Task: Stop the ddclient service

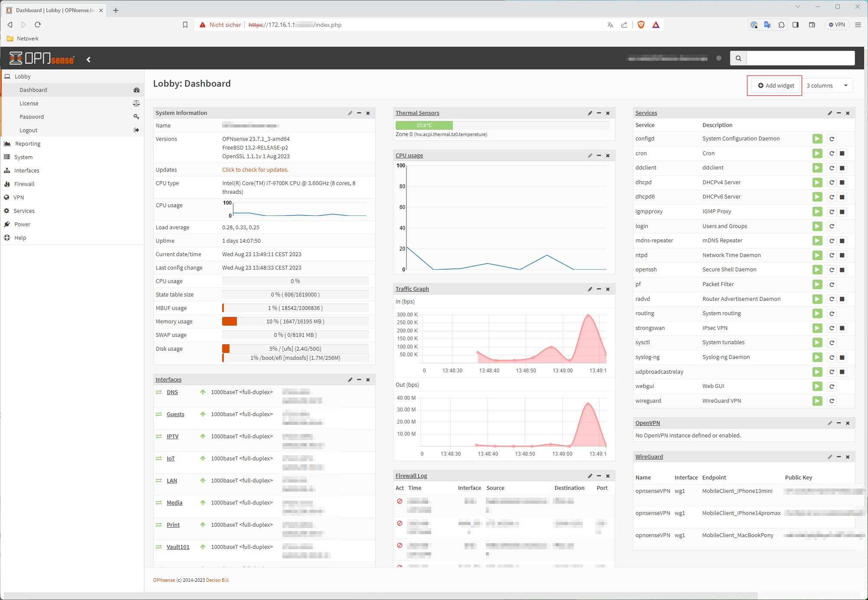Action: [x=842, y=168]
